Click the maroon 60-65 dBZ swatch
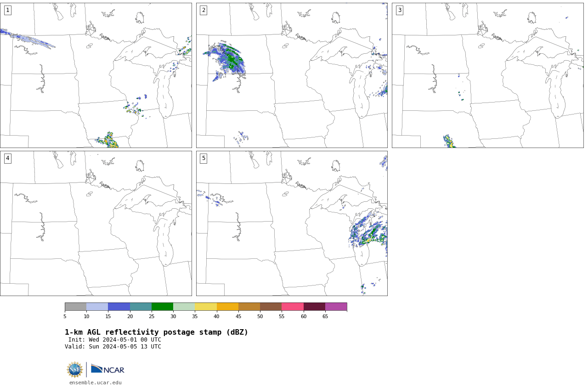 point(314,307)
